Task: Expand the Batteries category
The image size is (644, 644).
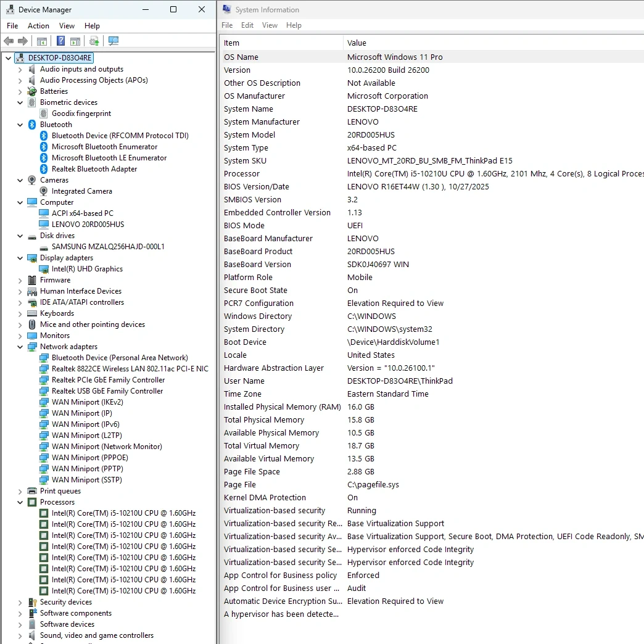Action: pyautogui.click(x=20, y=91)
